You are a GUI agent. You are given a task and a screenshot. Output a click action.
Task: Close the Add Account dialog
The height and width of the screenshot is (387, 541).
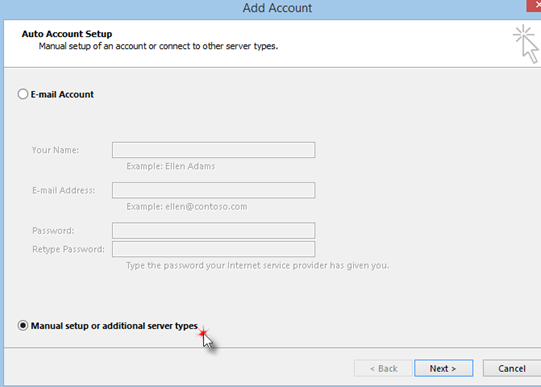pos(534,6)
